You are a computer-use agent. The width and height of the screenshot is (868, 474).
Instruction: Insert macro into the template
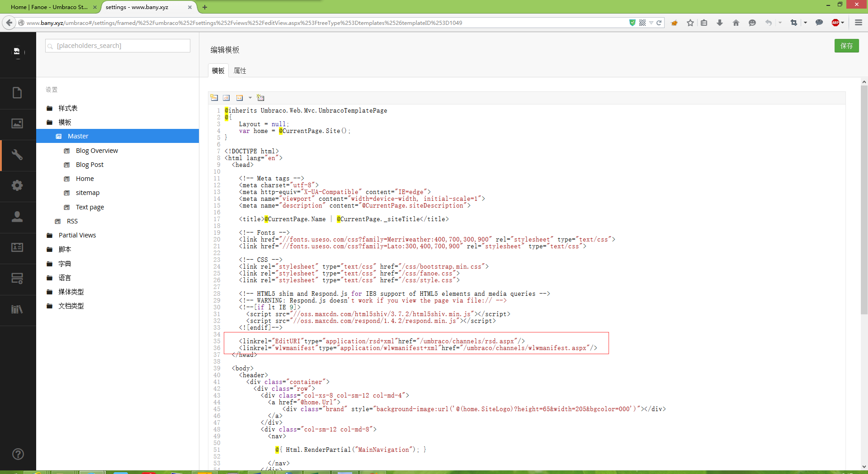click(x=240, y=98)
